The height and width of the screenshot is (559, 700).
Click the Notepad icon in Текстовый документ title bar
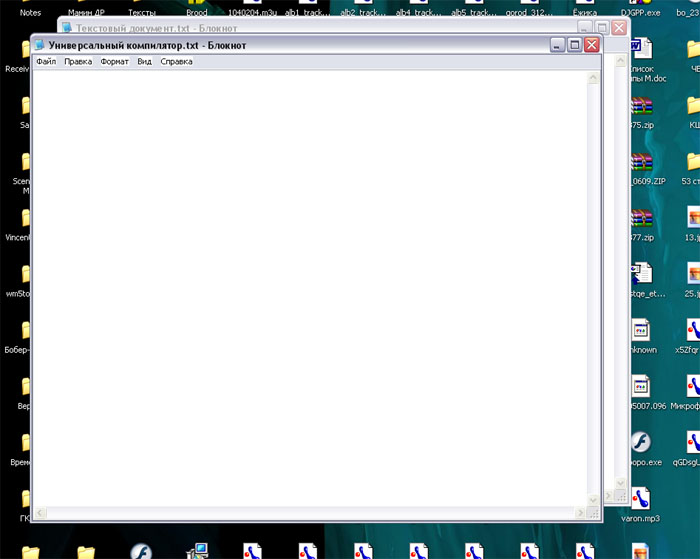click(67, 28)
